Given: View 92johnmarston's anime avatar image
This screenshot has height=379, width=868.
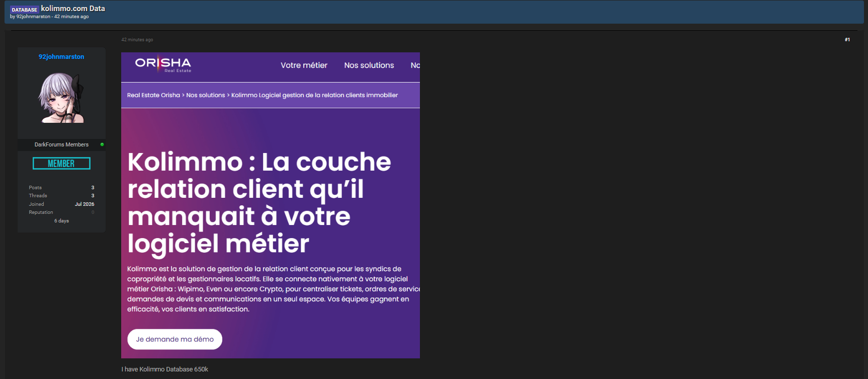Looking at the screenshot, I should tap(61, 98).
